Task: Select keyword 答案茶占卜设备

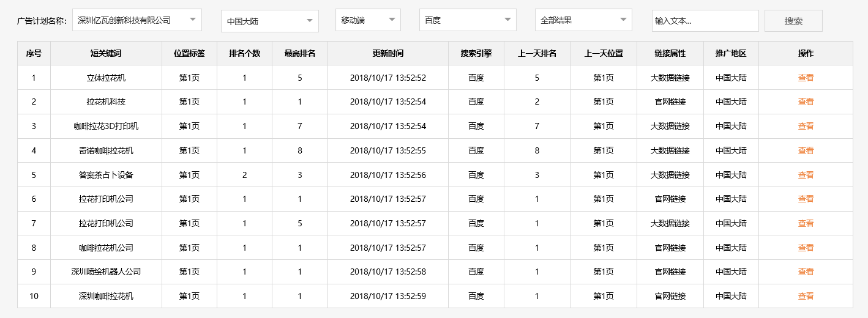Action: pos(106,175)
